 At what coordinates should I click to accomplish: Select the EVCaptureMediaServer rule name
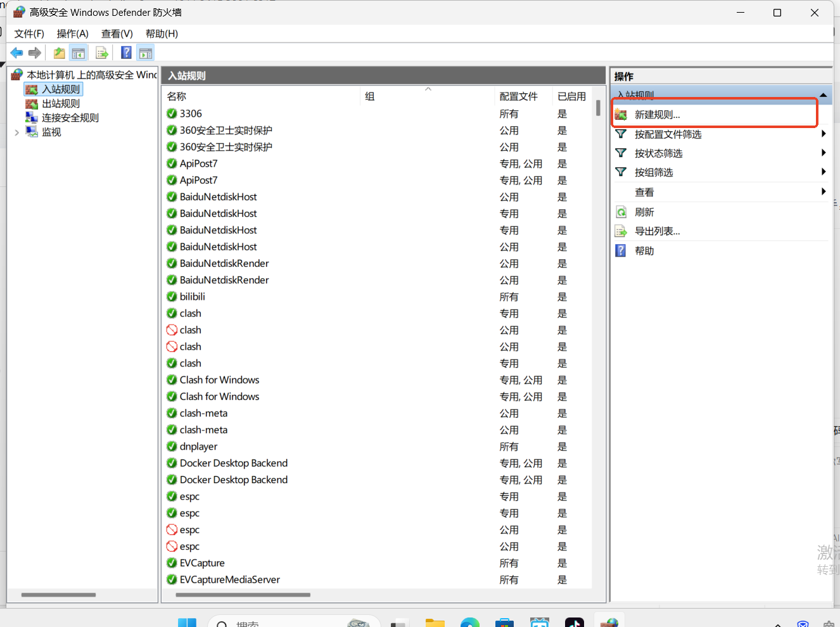[x=229, y=579]
